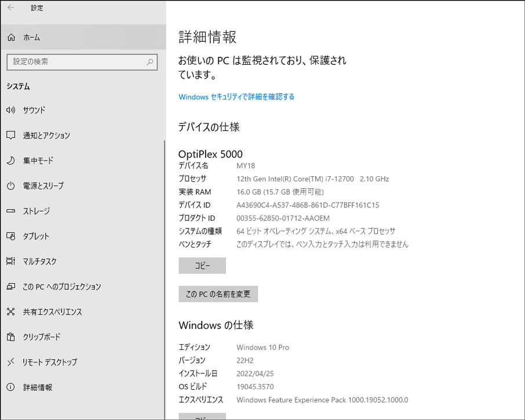
Task: Click the version value 22H2
Action: [x=245, y=360]
